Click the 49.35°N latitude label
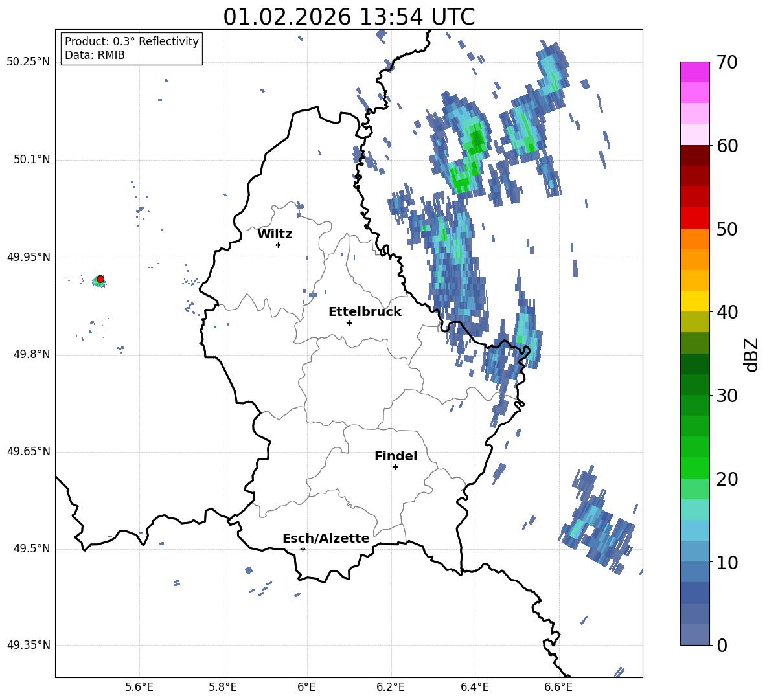 tap(29, 645)
